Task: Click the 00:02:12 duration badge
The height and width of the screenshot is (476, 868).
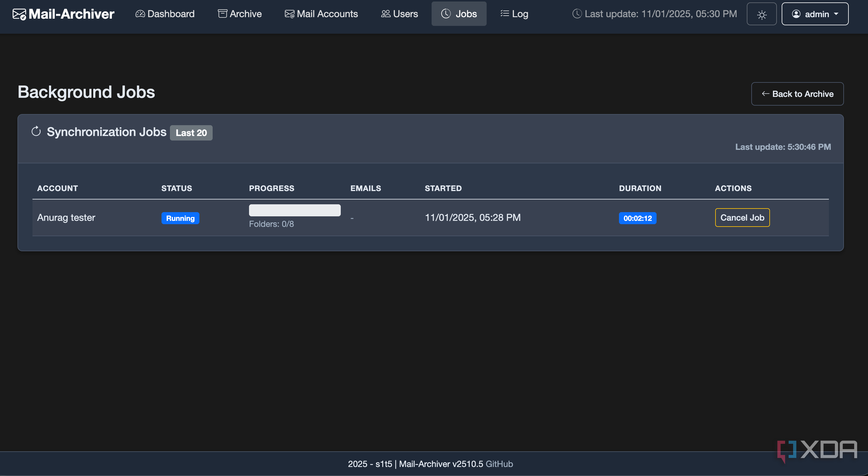Action: pyautogui.click(x=638, y=218)
